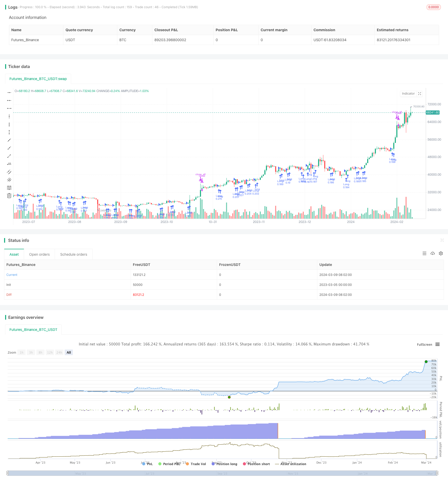This screenshot has width=448, height=483.
Task: Click the 68341.60 price axis label
Action: tap(433, 113)
